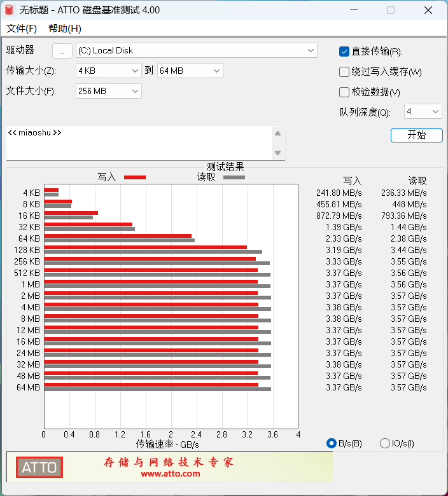Click the write value 455.81 MB/s
448x496 pixels.
339,204
